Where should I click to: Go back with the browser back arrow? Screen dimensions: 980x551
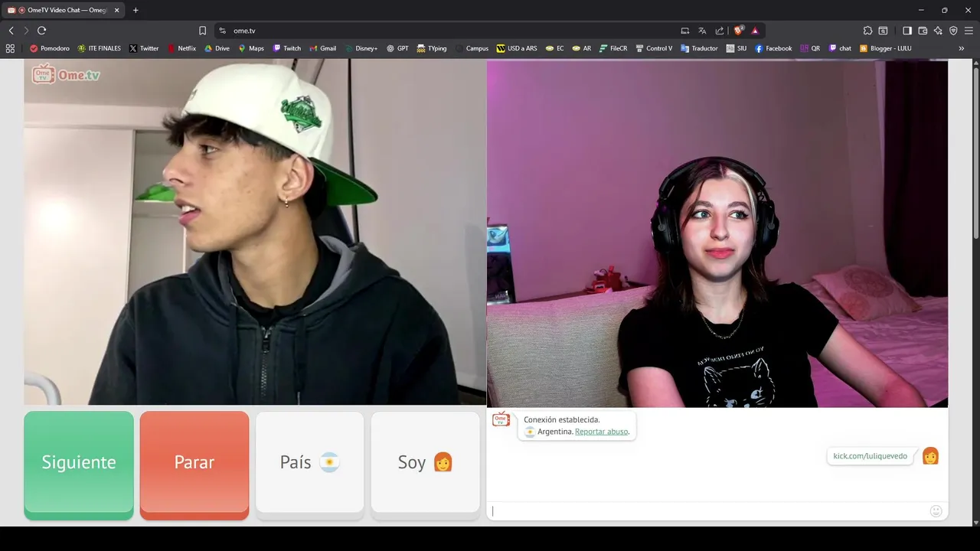11,31
